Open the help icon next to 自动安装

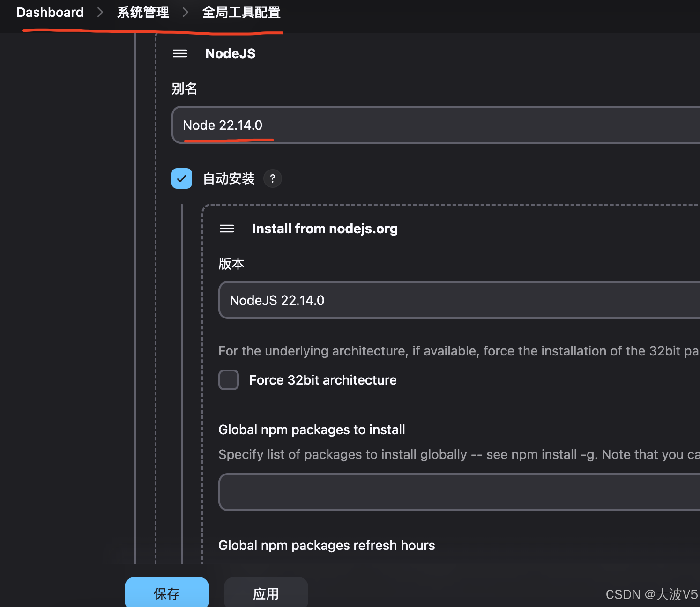tap(273, 178)
